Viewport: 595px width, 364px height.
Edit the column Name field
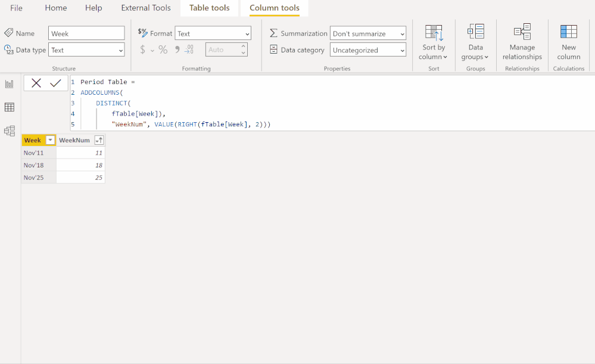(x=86, y=33)
